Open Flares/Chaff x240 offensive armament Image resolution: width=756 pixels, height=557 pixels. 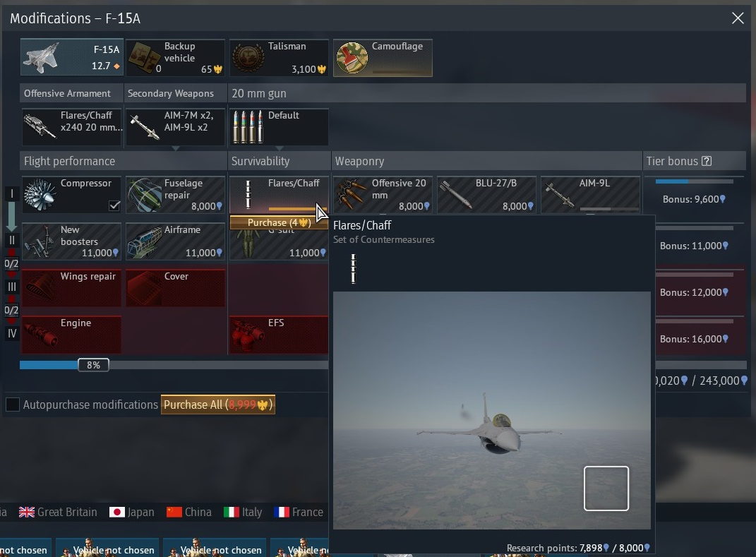point(72,127)
